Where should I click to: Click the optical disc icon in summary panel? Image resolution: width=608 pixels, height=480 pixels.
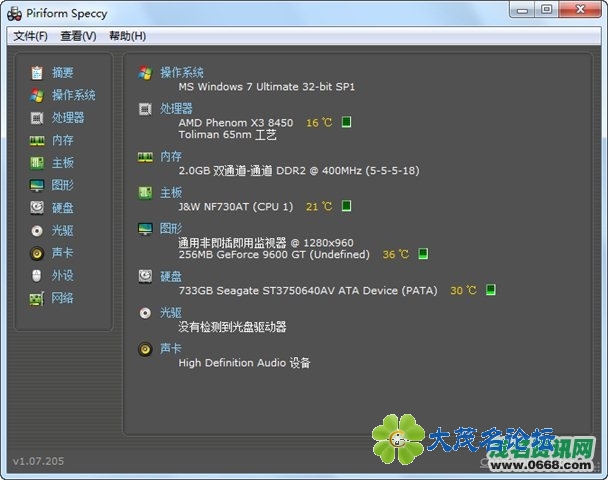(x=145, y=313)
